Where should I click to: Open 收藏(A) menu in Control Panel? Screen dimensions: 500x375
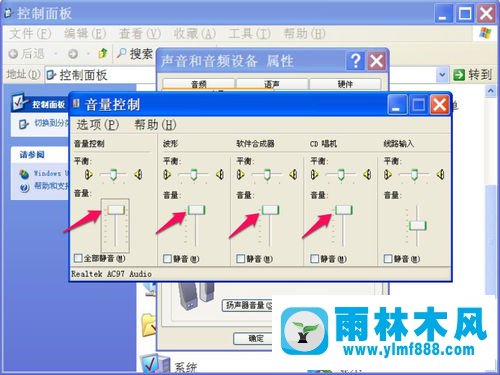coord(195,33)
